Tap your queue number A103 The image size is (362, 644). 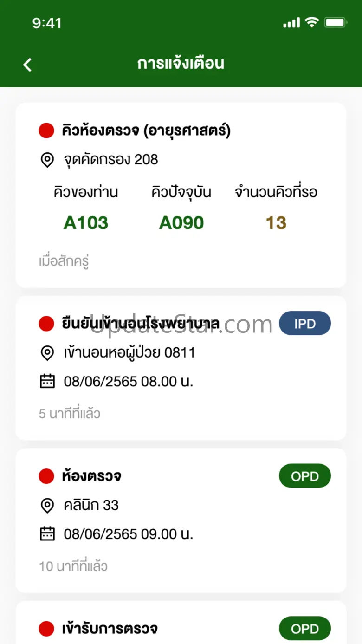[86, 223]
